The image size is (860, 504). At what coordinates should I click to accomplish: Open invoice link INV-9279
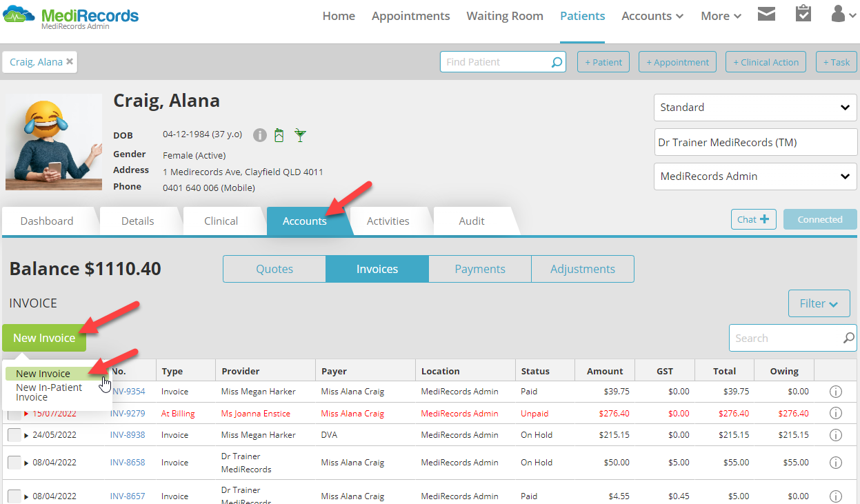pos(128,414)
